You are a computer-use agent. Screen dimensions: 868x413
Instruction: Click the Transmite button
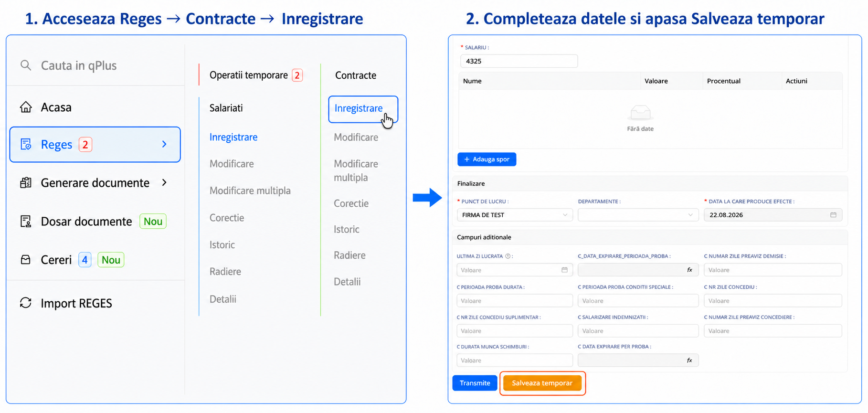point(475,383)
